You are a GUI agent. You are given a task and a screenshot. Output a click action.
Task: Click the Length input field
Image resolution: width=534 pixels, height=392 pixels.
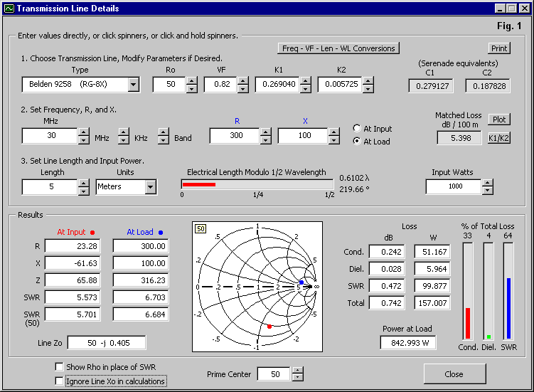pyautogui.click(x=48, y=187)
